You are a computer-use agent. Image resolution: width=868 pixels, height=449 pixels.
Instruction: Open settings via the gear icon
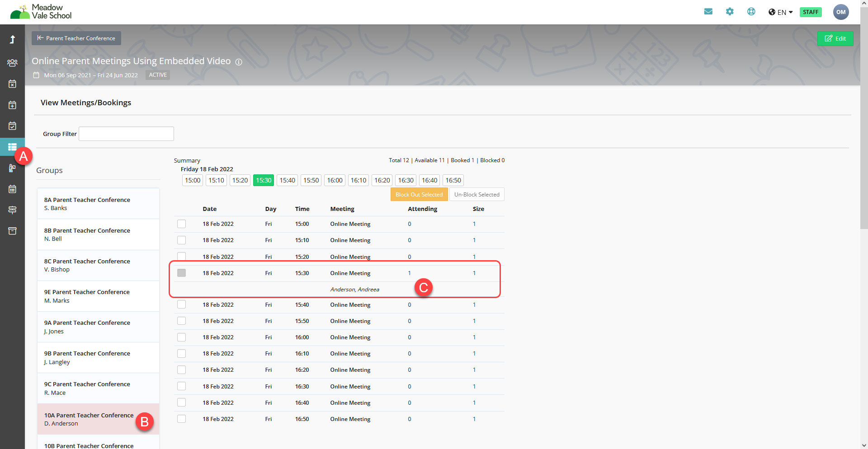(730, 12)
